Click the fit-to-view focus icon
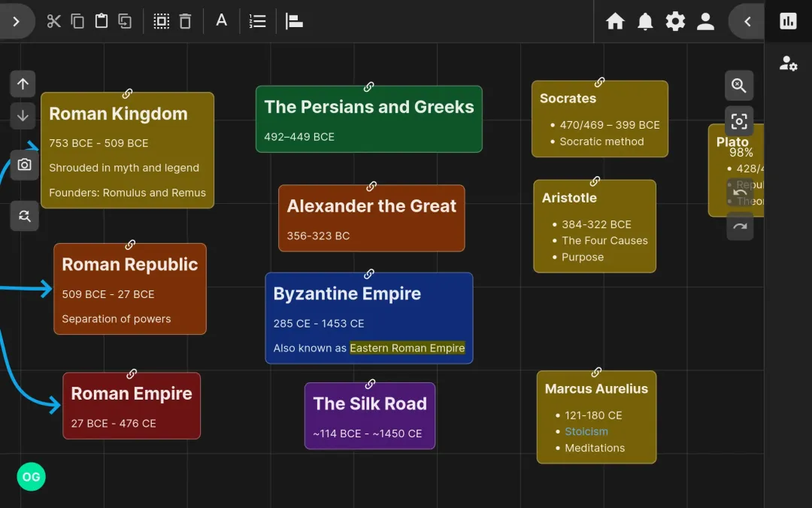 coord(739,121)
